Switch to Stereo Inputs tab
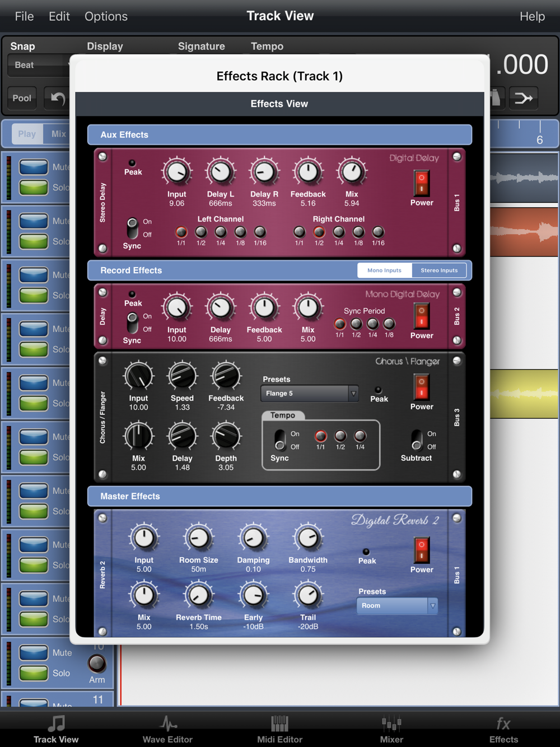560x747 pixels. tap(439, 270)
